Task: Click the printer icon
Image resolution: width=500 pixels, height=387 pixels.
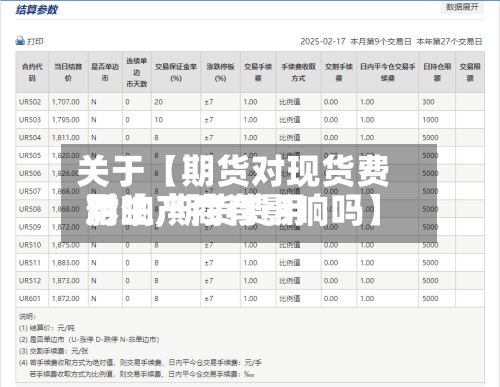Action: pyautogui.click(x=20, y=41)
